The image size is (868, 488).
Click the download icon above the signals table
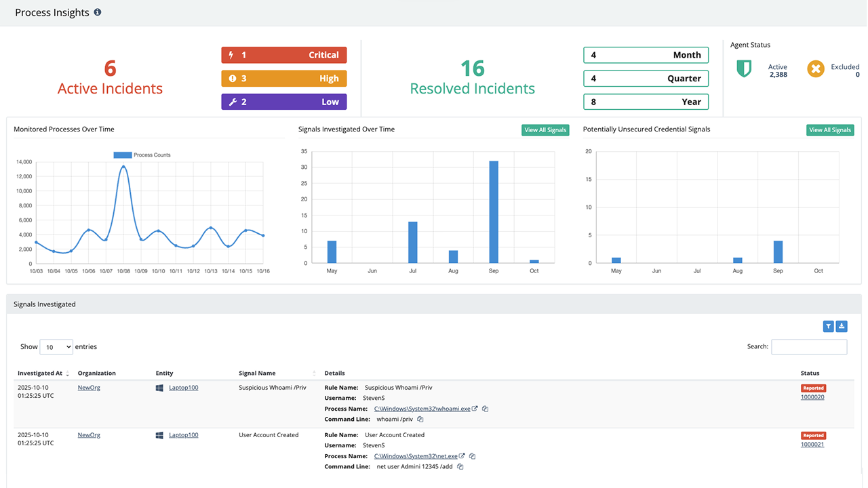842,327
